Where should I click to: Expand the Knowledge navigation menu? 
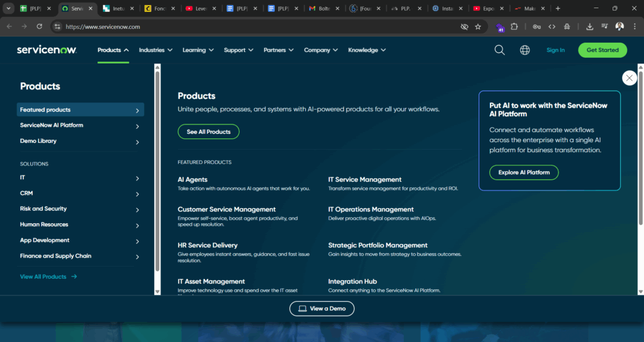[x=367, y=50]
